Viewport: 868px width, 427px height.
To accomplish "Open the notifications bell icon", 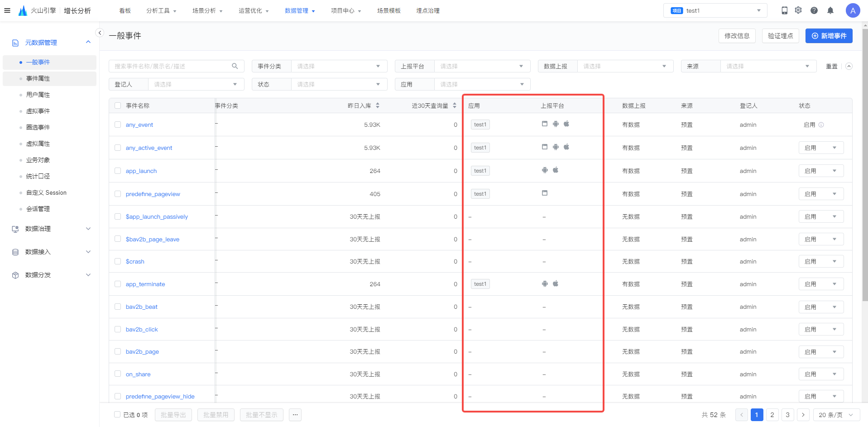I will pyautogui.click(x=830, y=10).
